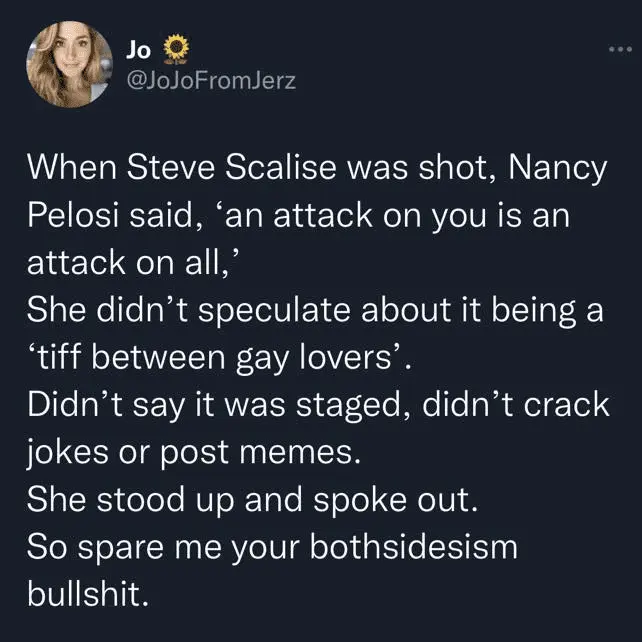This screenshot has height=642, width=642.
Task: Click the word 'Nancy' in first line
Action: point(558,167)
